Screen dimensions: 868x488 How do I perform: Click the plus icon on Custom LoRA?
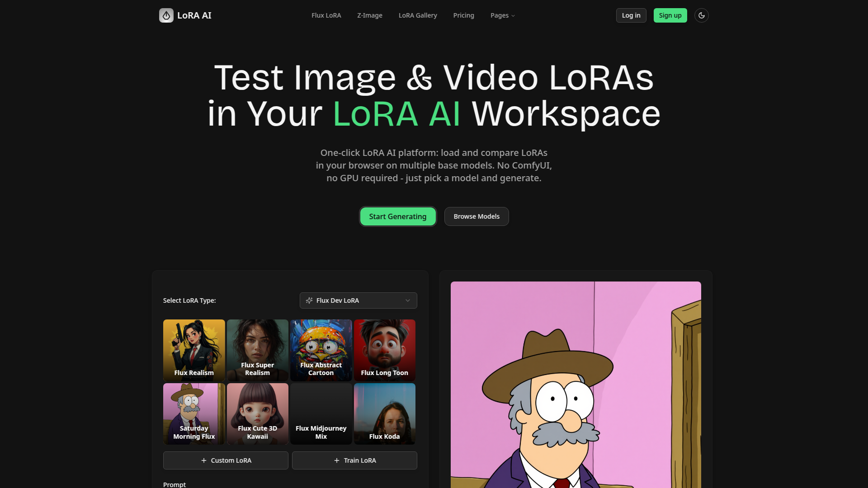tap(204, 460)
